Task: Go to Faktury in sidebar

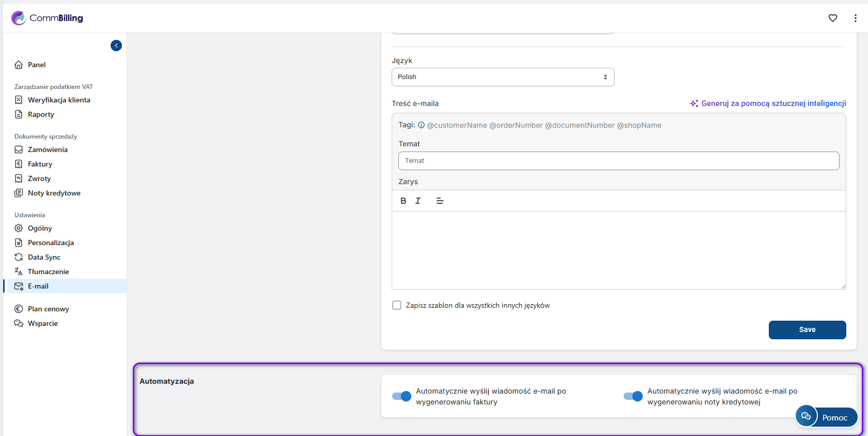Action: [40, 164]
